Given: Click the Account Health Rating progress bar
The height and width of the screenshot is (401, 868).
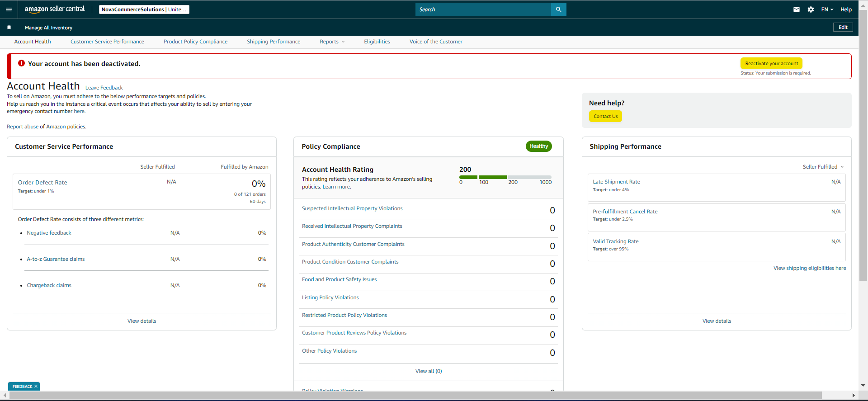Looking at the screenshot, I should (x=505, y=177).
